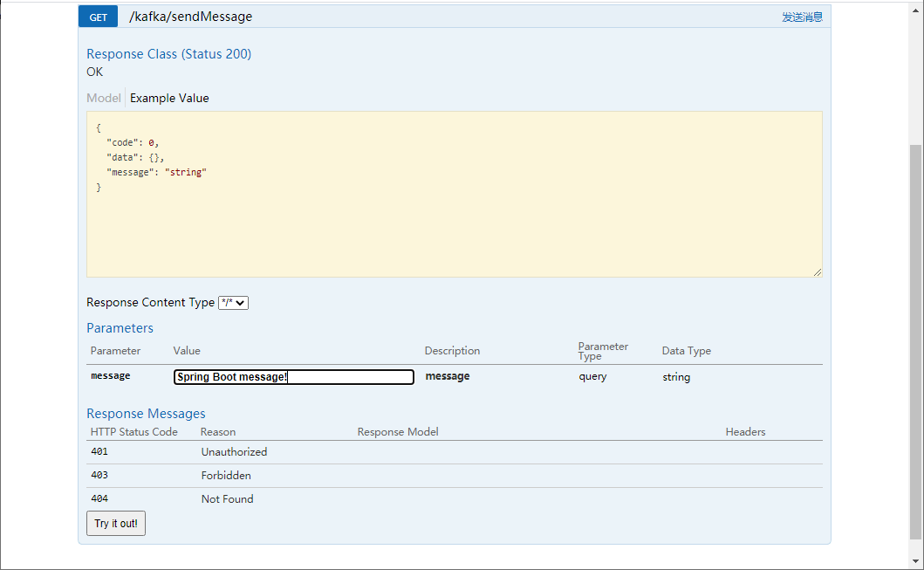Click the query parameter type cell

click(x=592, y=377)
